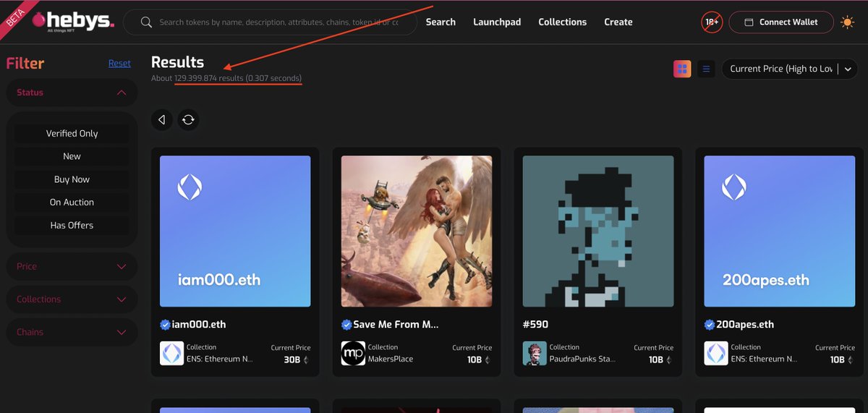The image size is (868, 413).
Task: Click MakersPlace collection logo
Action: (353, 353)
